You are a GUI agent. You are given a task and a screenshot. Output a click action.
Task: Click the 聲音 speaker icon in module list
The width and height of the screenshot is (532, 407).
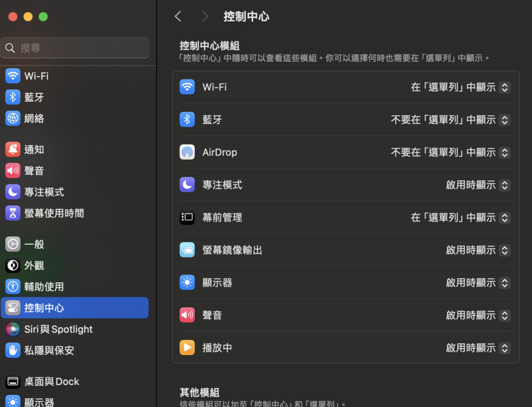(187, 315)
